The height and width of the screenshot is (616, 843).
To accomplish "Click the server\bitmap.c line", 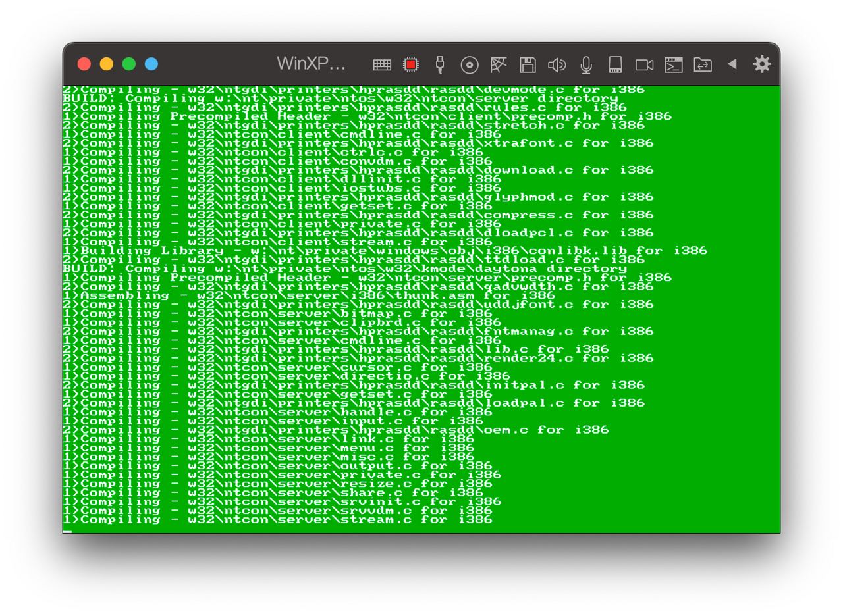I will [277, 313].
